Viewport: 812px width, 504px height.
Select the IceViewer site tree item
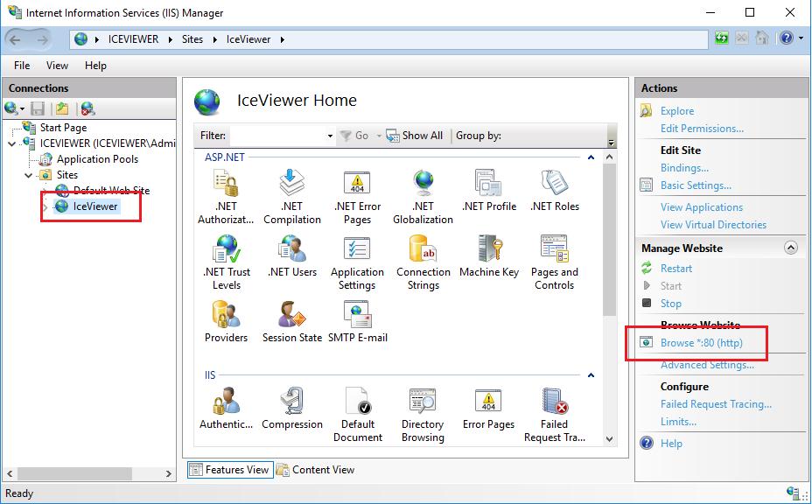click(94, 206)
